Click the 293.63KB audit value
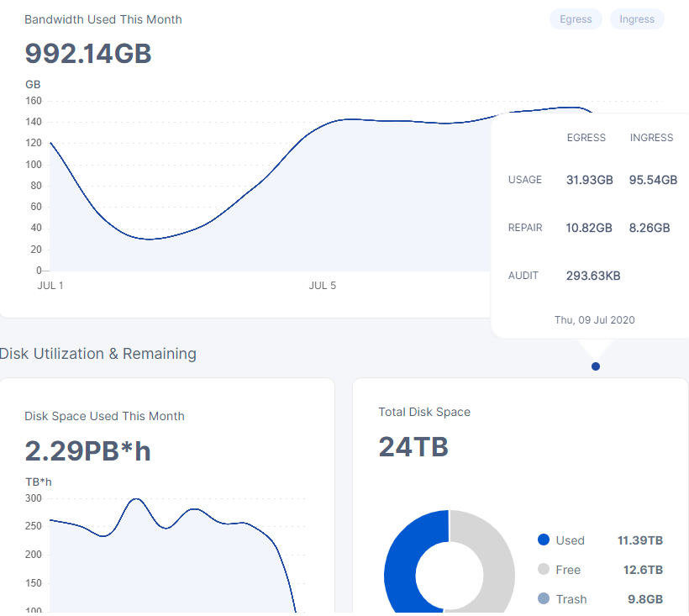This screenshot has width=689, height=616. coord(593,276)
